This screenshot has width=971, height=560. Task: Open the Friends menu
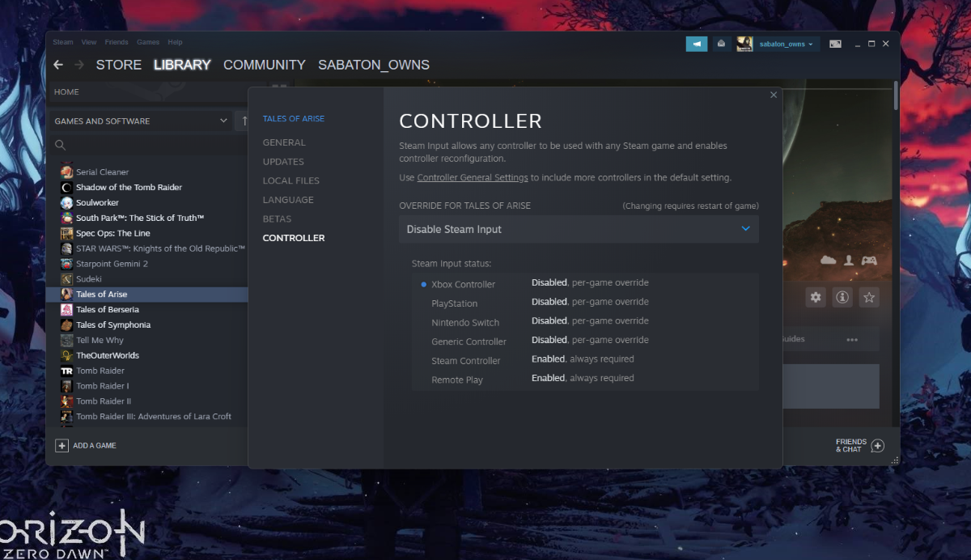[117, 42]
